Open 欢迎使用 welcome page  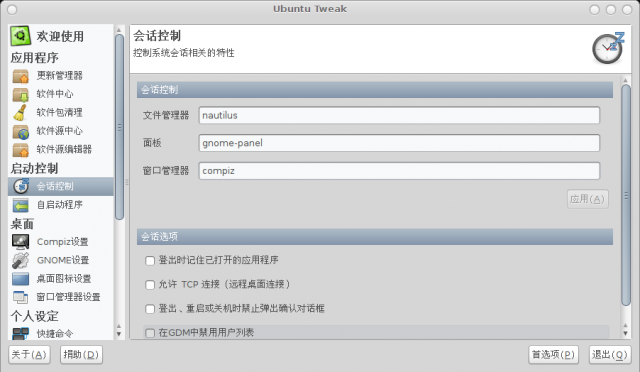click(60, 36)
